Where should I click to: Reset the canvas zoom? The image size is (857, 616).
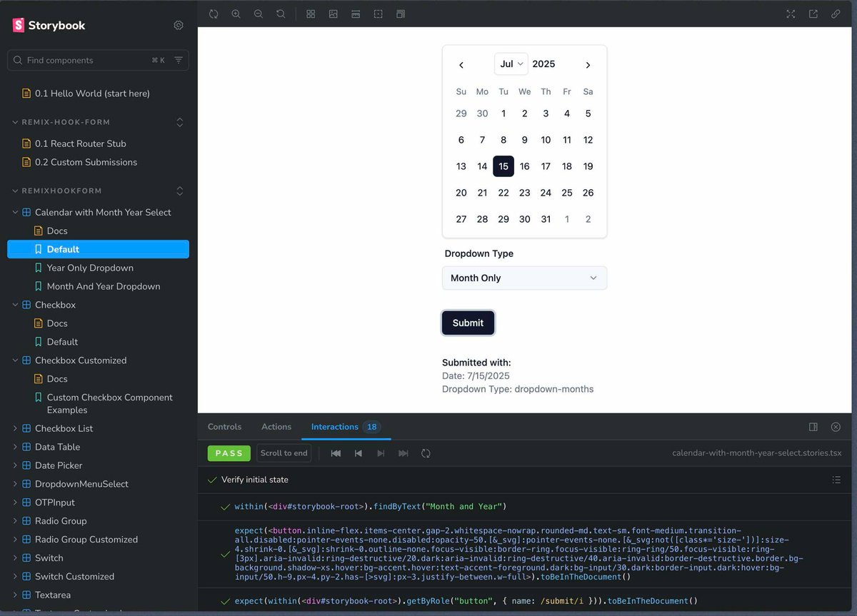click(x=281, y=14)
